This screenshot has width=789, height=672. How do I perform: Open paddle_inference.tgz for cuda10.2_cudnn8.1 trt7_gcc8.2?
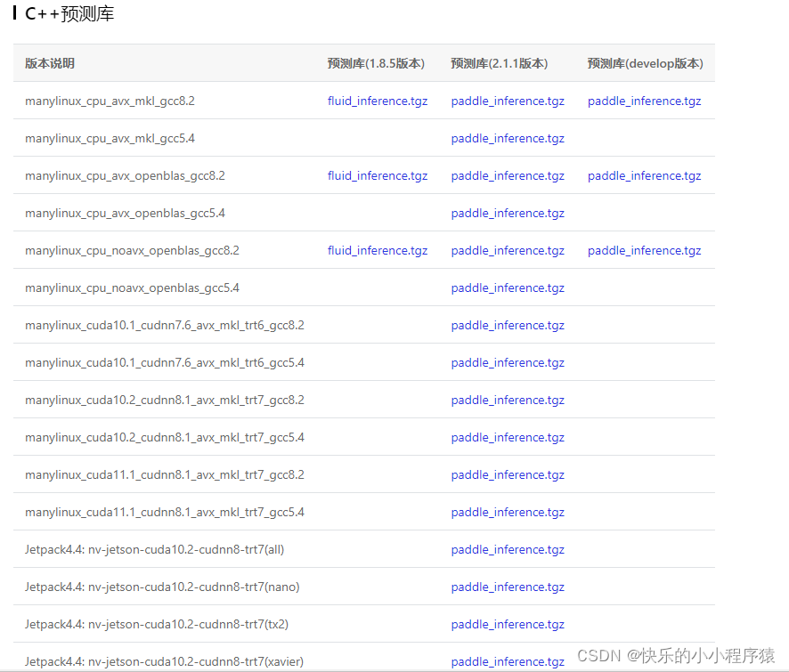(x=507, y=400)
